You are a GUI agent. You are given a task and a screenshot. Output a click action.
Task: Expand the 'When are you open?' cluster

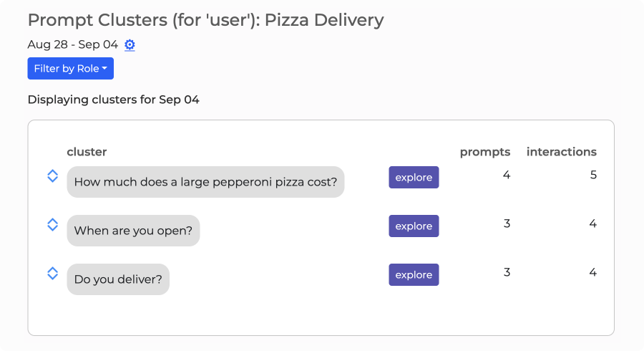(x=52, y=225)
